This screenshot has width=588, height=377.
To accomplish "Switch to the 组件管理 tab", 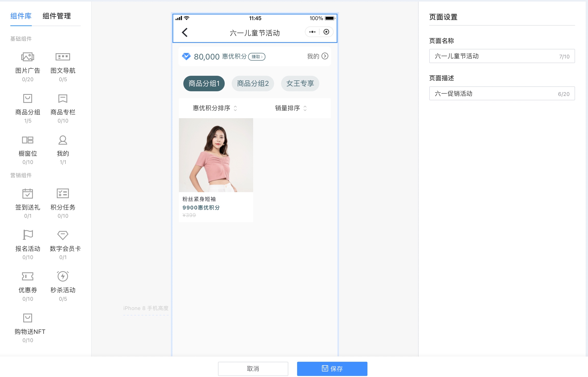I will point(57,16).
